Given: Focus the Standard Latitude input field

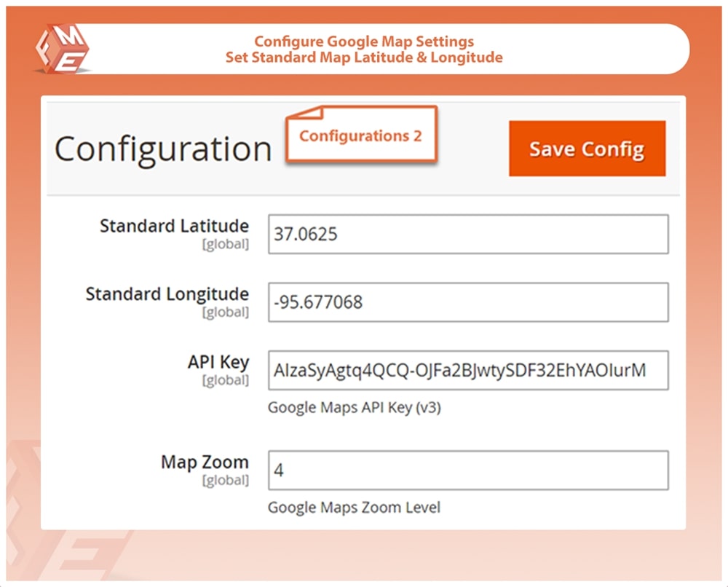Looking at the screenshot, I should pos(467,235).
